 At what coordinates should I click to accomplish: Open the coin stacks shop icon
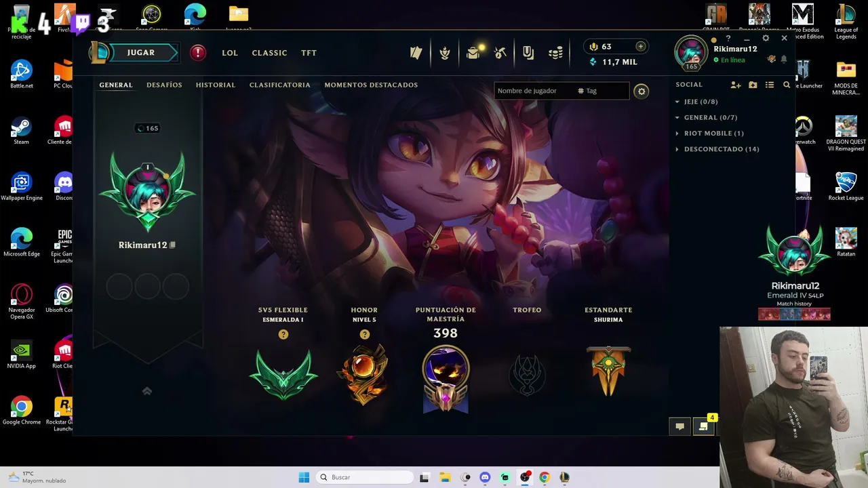pos(556,53)
